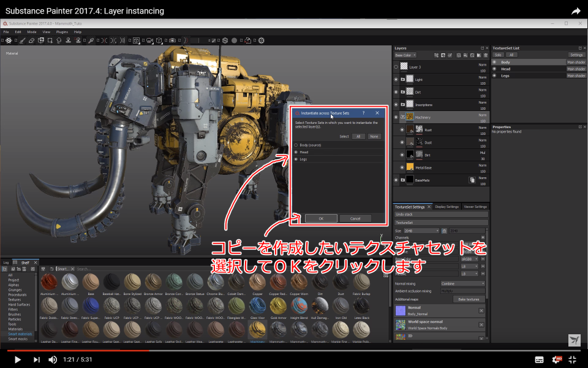Select the Material picker tool
588x368 pixels.
click(91, 40)
